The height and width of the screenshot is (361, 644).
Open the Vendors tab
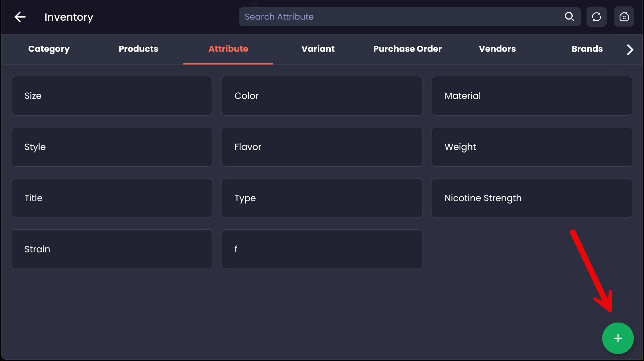[497, 49]
